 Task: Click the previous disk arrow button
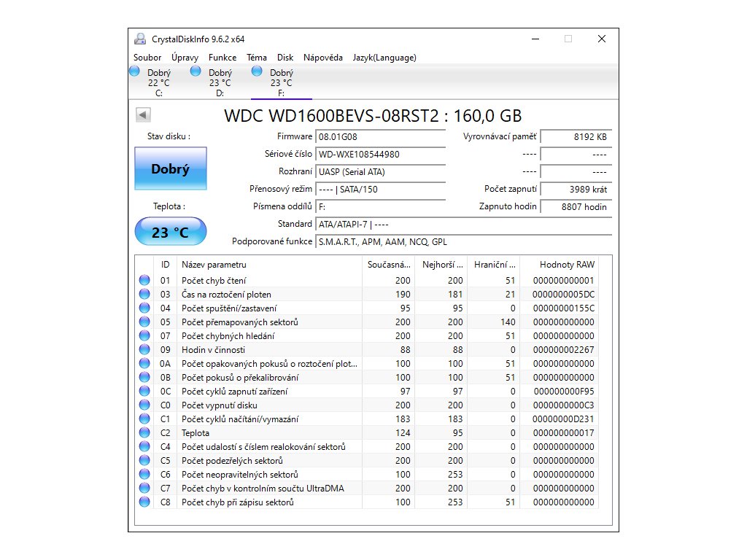tap(143, 114)
